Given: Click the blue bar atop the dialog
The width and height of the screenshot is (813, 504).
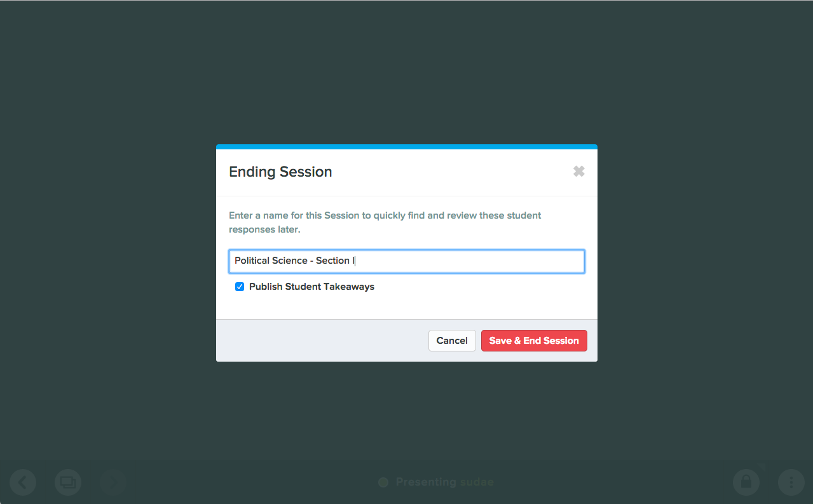Looking at the screenshot, I should (407, 147).
